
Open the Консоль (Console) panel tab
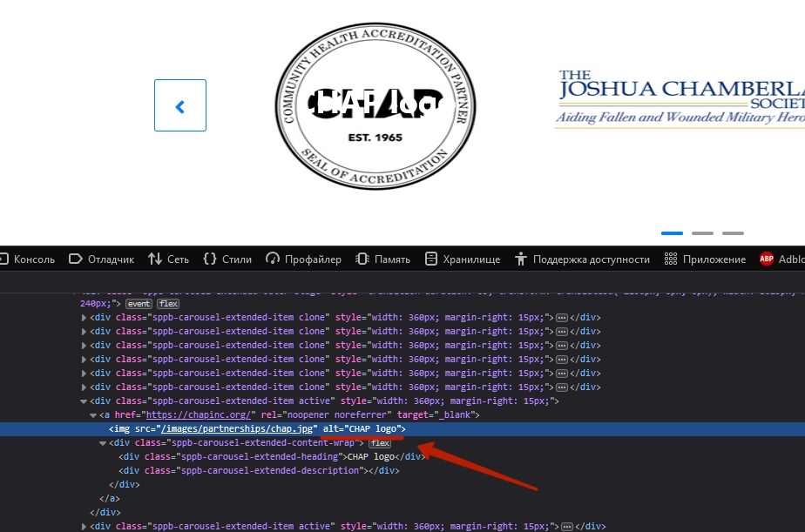point(34,259)
